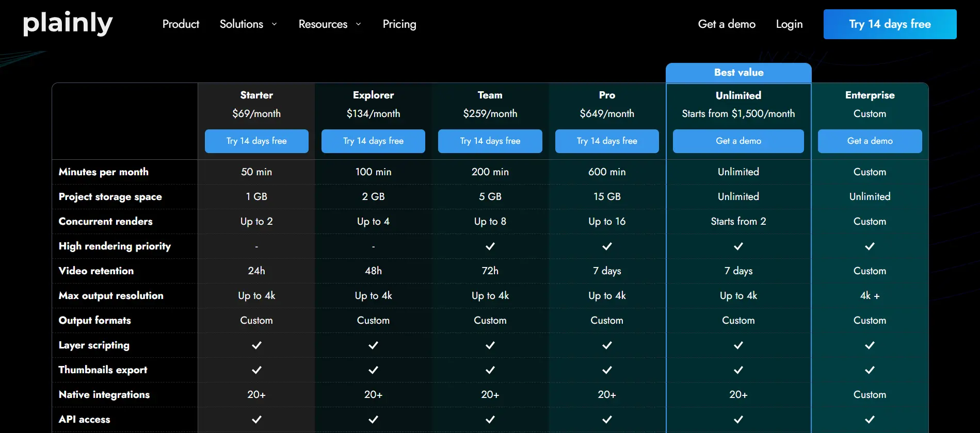Request demo for Unlimited plan
Image resolution: width=980 pixels, height=433 pixels.
coord(738,141)
